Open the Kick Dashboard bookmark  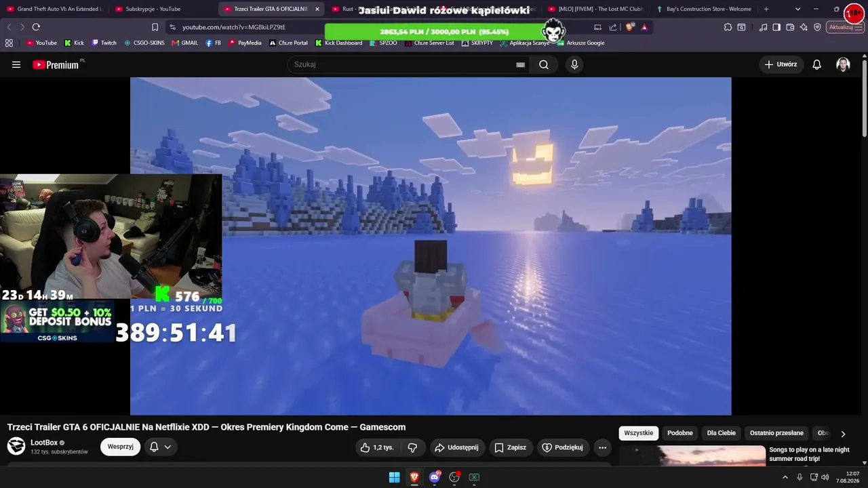338,43
